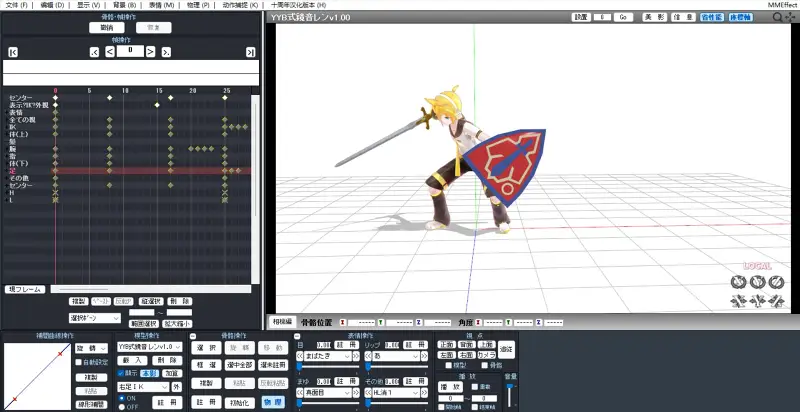Select the IK ON radio button
Viewport: 800px width, 412px height.
tap(121, 398)
